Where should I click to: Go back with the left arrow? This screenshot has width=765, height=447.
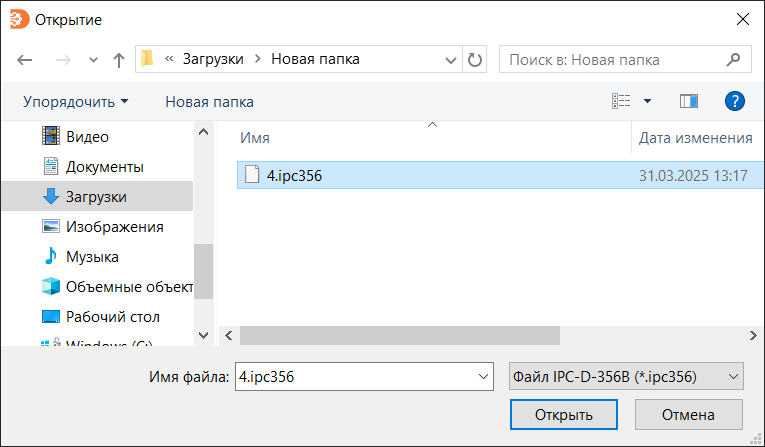[24, 60]
